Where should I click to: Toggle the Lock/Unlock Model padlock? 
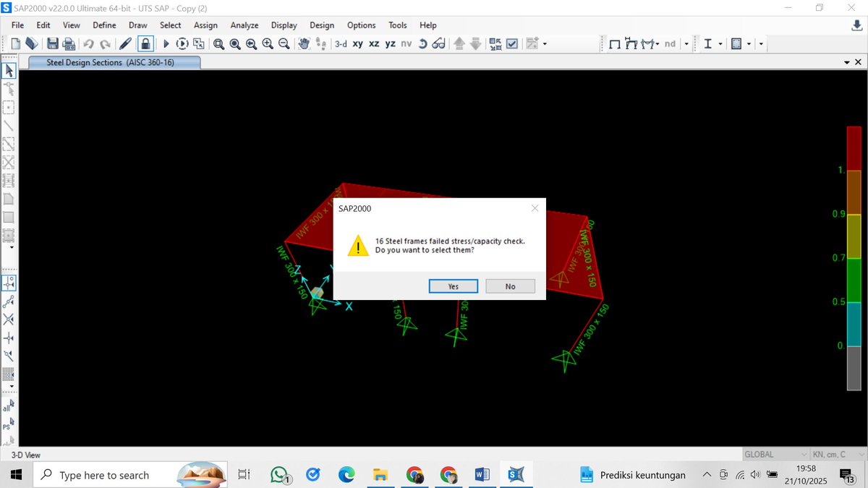point(145,44)
